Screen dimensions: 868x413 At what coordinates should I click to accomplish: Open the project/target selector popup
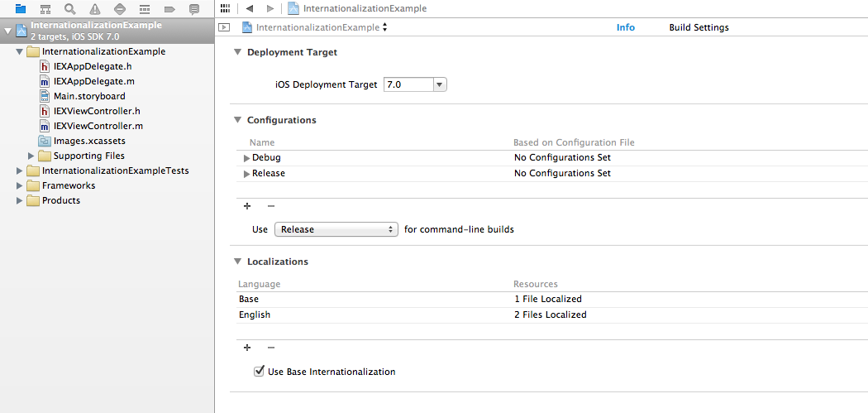[x=314, y=27]
